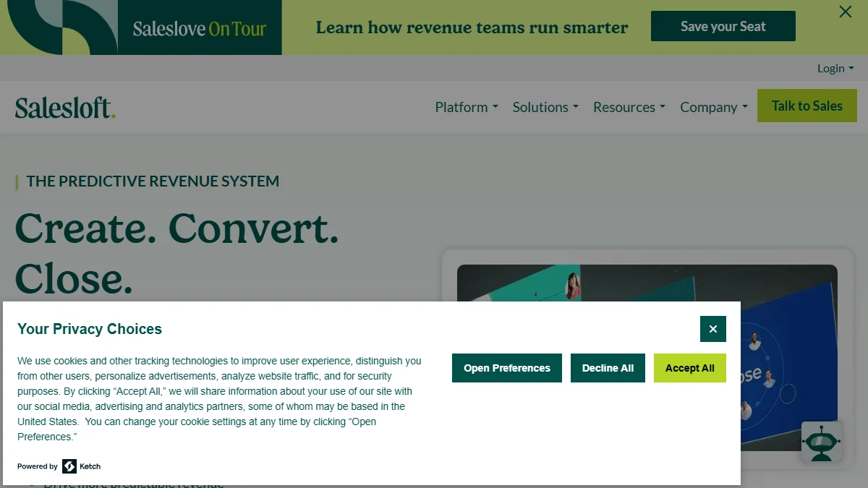The image size is (868, 488).
Task: Click 'THE PREDICTIVE REVENUE SYSTEM' text
Action: click(x=153, y=181)
